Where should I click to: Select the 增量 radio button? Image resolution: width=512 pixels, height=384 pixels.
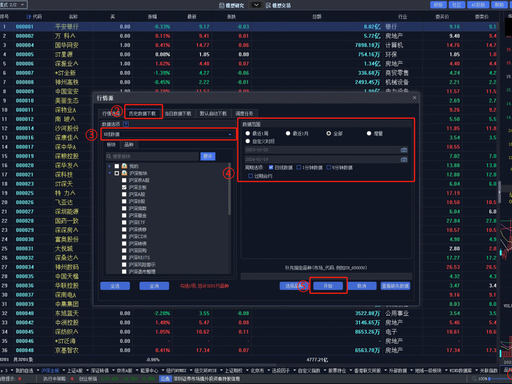369,133
